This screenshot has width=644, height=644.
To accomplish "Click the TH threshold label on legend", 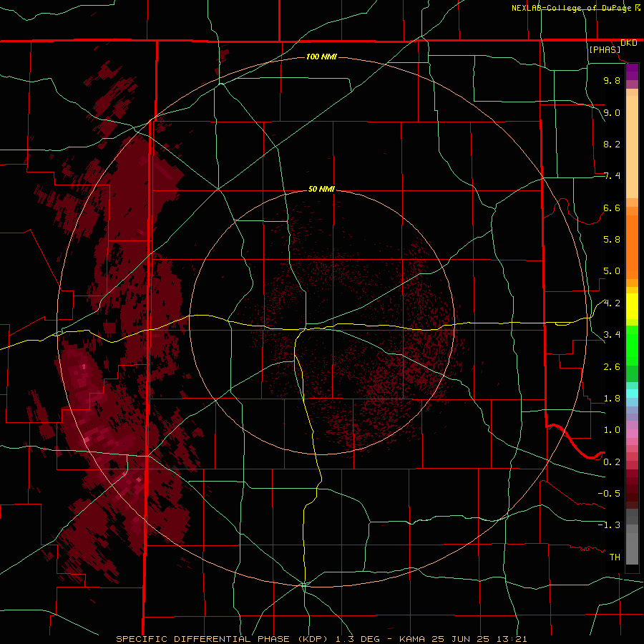I will point(615,557).
